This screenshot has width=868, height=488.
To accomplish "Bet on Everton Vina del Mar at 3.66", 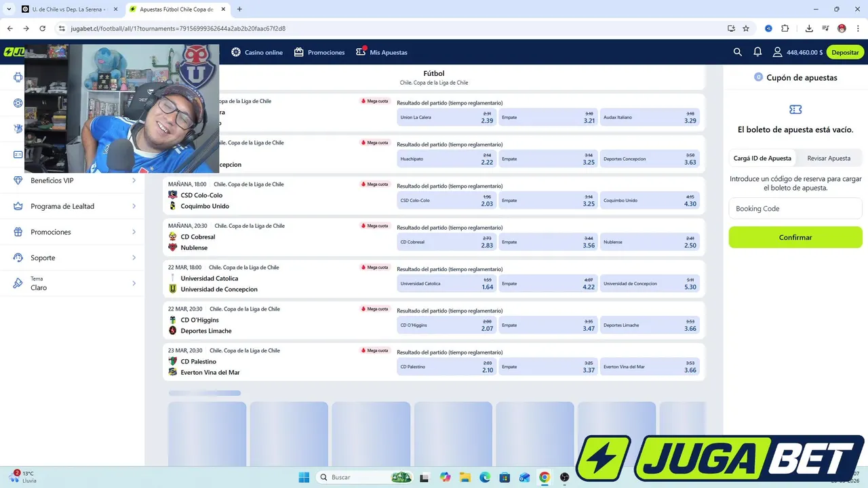I will 650,367.
